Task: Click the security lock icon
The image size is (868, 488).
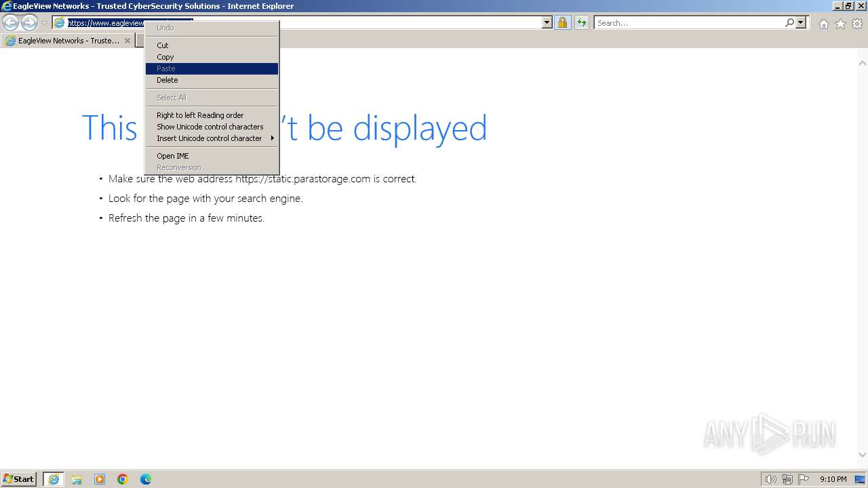Action: click(x=562, y=23)
